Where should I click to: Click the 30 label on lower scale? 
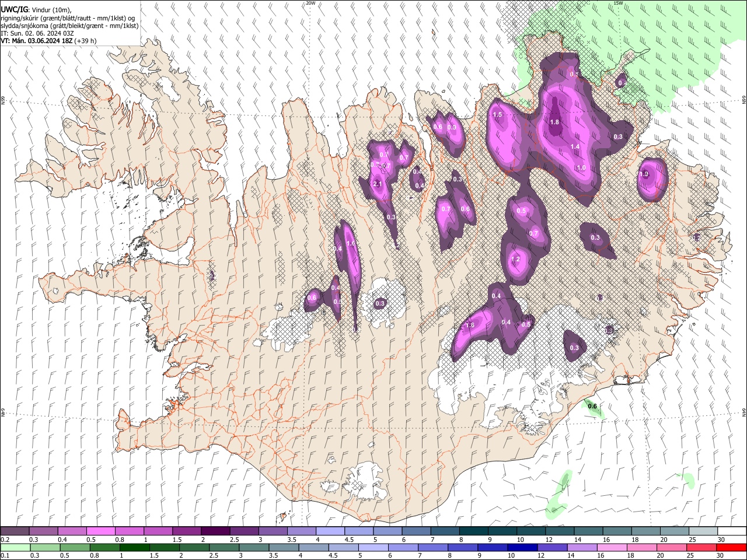coord(720,556)
